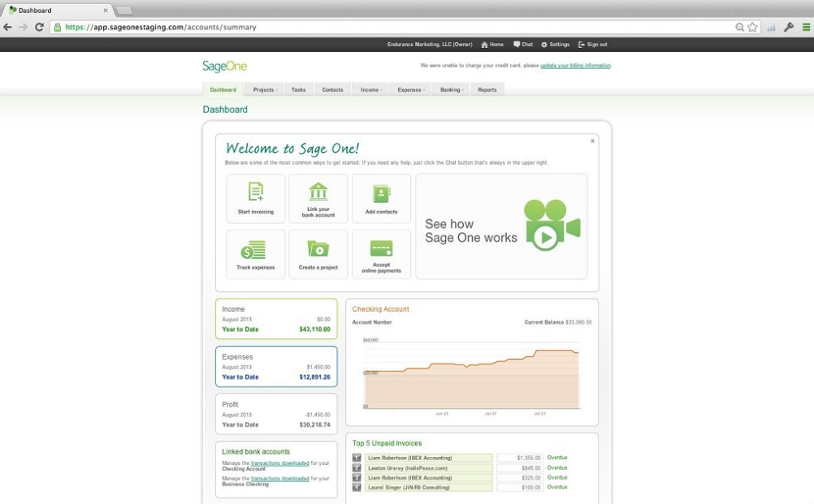Select the Dashboard browser tab
The width and height of the screenshot is (814, 504).
[x=59, y=11]
